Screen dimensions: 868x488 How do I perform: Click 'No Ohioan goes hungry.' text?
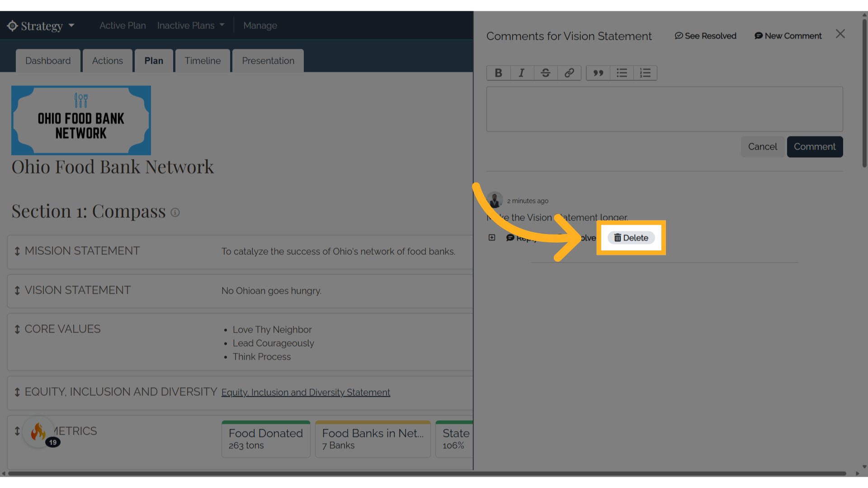pos(271,291)
